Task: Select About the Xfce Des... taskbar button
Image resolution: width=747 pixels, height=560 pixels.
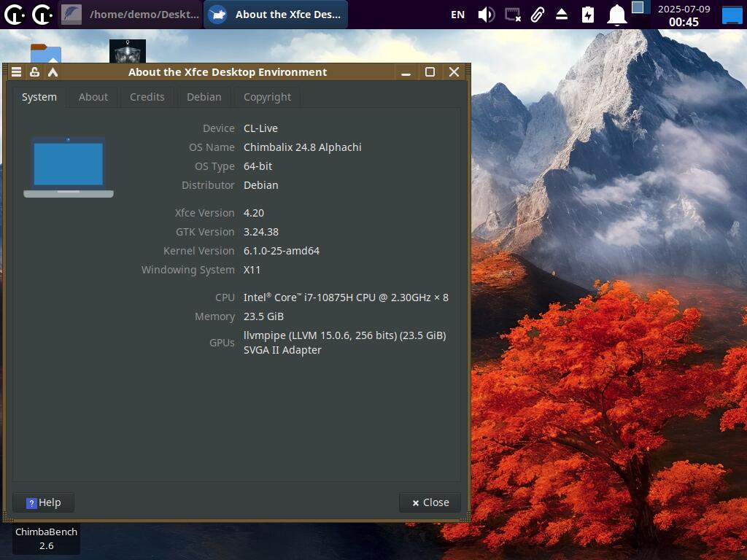Action: point(275,15)
